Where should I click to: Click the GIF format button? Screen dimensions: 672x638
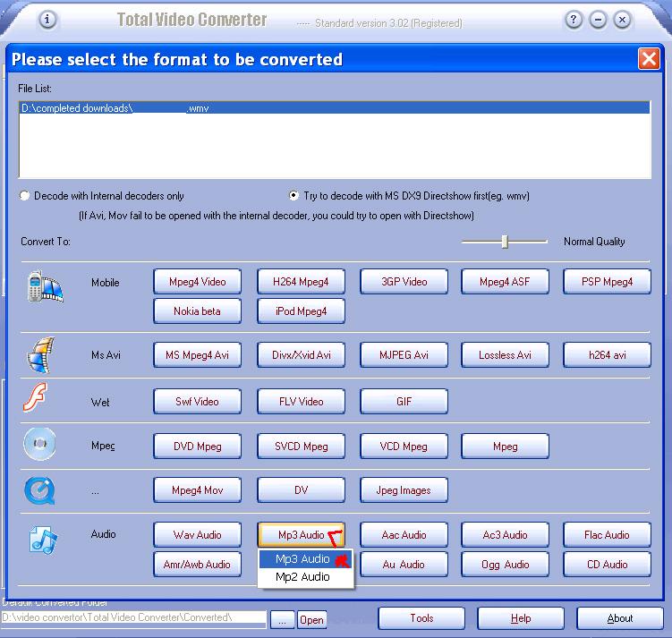[x=404, y=402]
